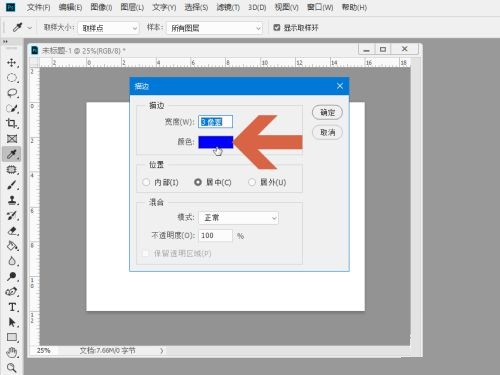Select the Eyedropper tool in toolbar
This screenshot has height=375, width=500.
tap(12, 154)
